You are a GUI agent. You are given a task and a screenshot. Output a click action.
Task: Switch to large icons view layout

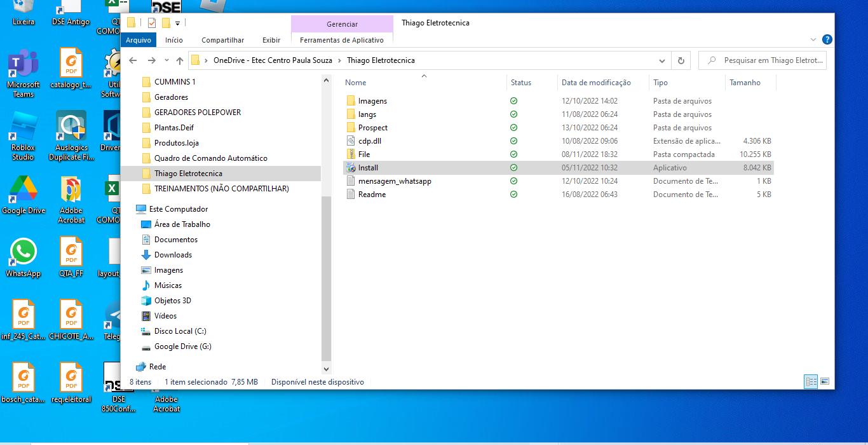[x=824, y=381]
